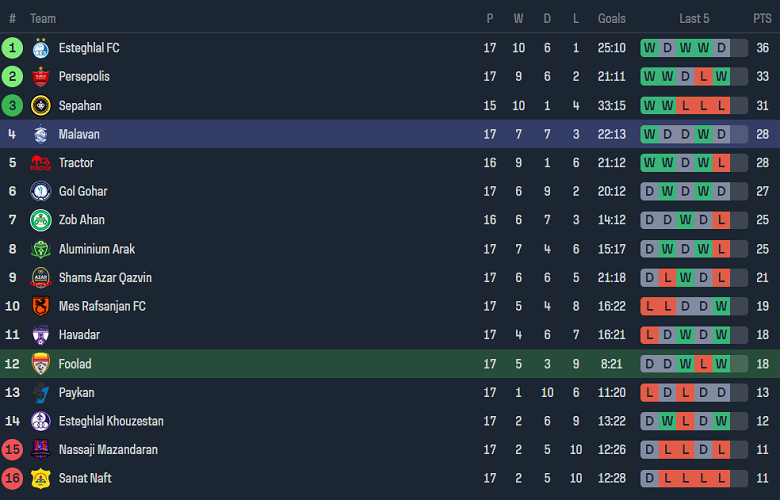
Task: Click the Team column header
Action: pos(43,18)
